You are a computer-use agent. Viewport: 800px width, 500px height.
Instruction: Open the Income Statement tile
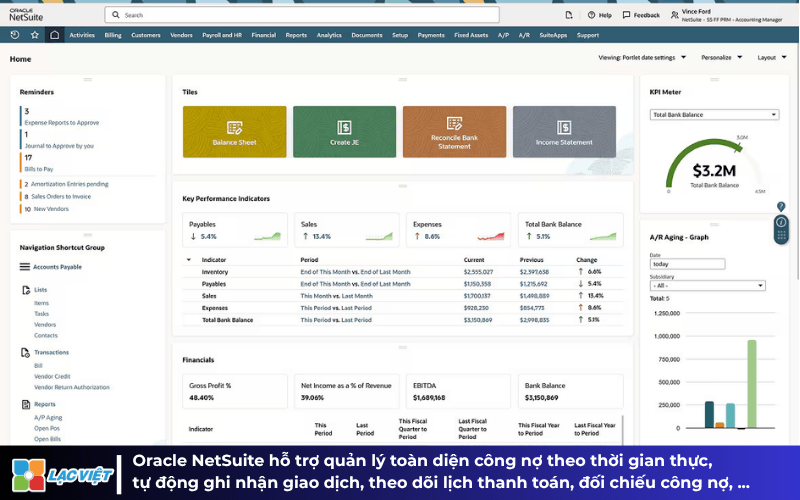point(564,132)
